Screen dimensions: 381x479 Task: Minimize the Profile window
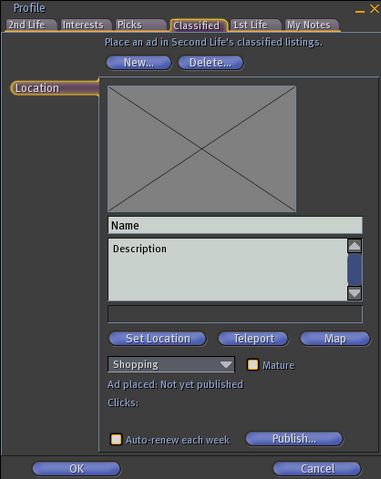(x=360, y=11)
